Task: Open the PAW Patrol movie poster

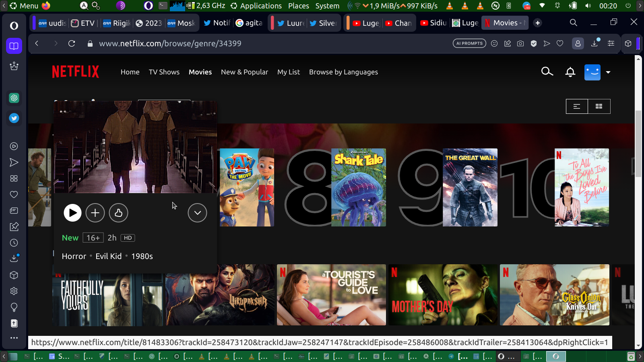Action: 247,187
